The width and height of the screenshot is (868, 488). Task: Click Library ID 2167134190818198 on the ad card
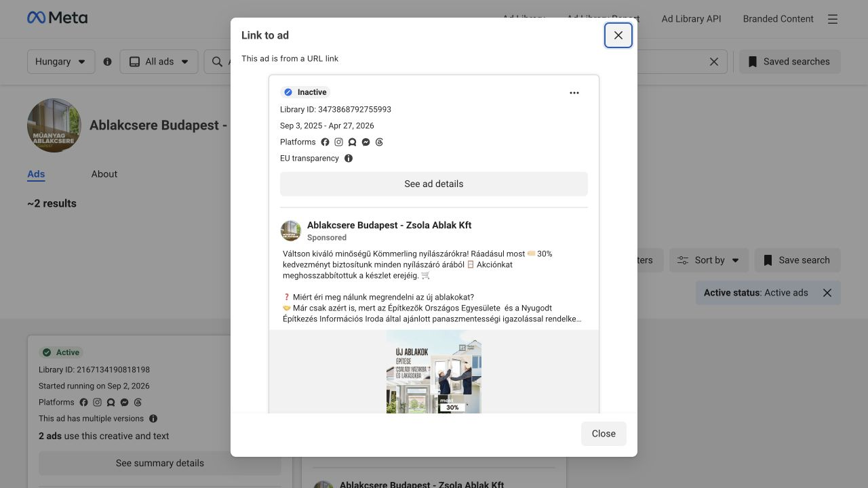tap(94, 369)
